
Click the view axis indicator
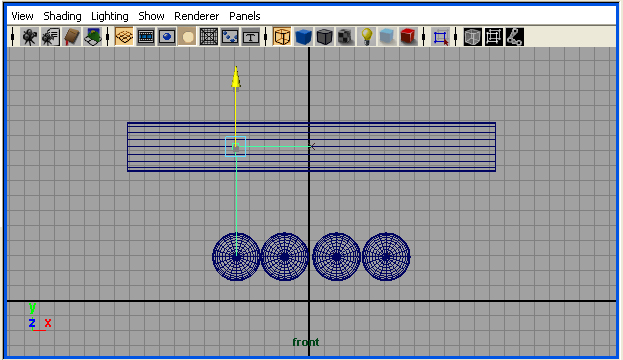40,317
